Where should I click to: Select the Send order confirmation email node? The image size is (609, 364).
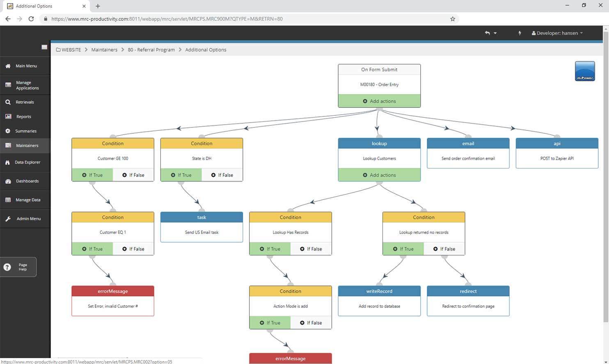pos(468,158)
